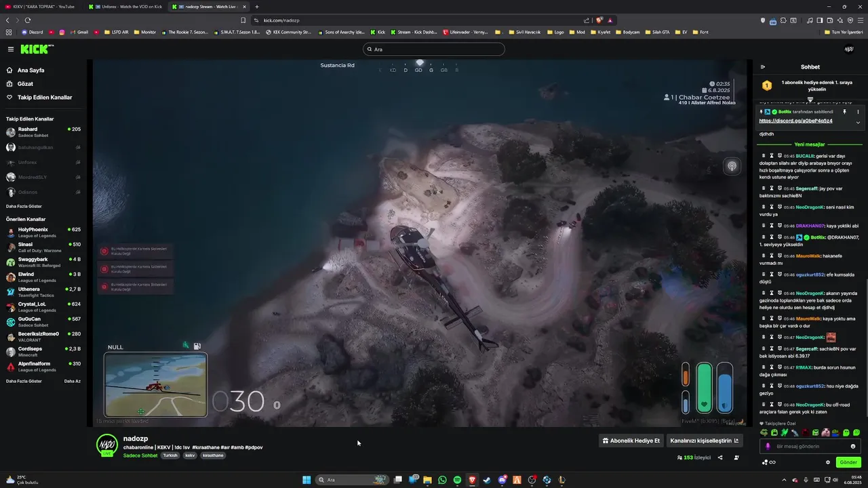Open the Silah GTA bookmark folder

pos(657,32)
